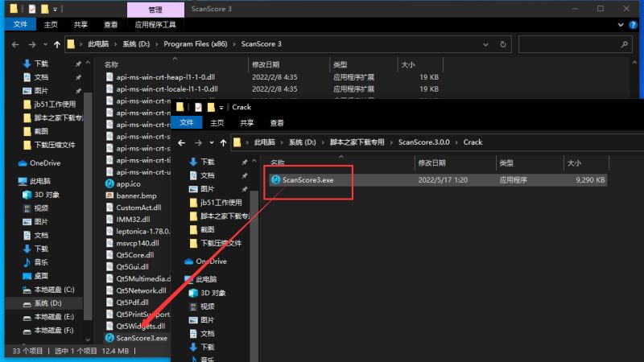Open the 查看 tab in Crack window
The width and height of the screenshot is (644, 362).
coord(277,123)
